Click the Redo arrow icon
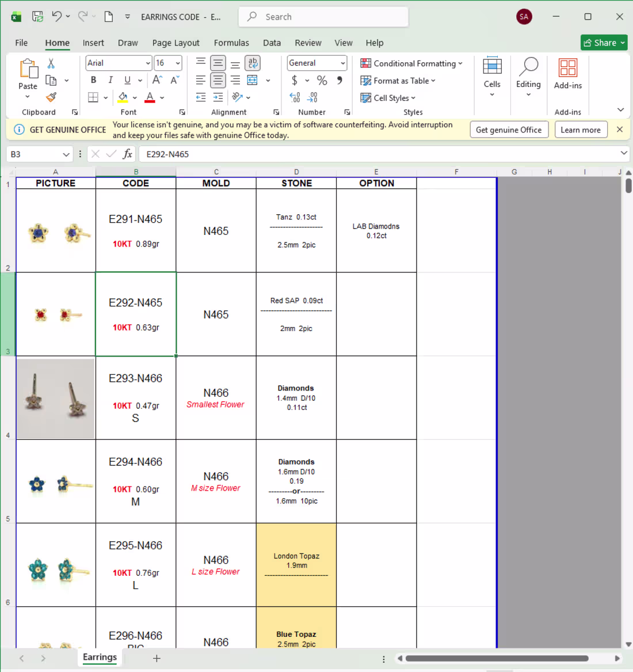Image resolution: width=633 pixels, height=672 pixels. [x=83, y=17]
